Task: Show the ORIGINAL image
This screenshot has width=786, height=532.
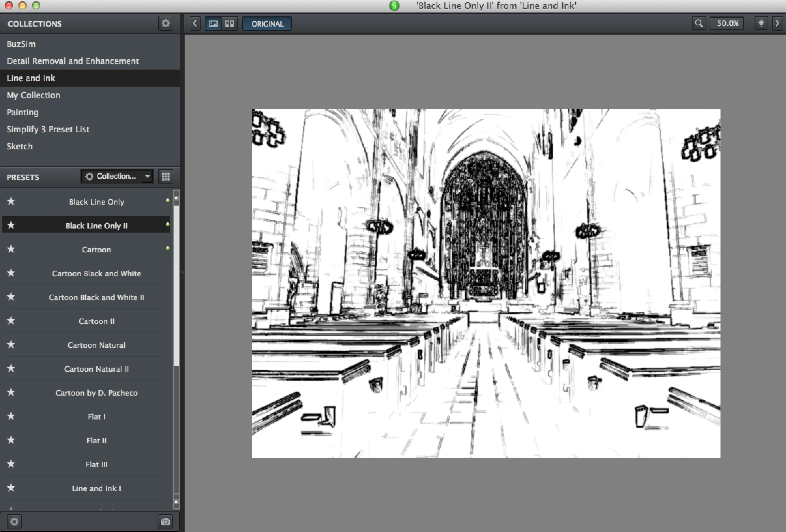Action: click(x=267, y=24)
